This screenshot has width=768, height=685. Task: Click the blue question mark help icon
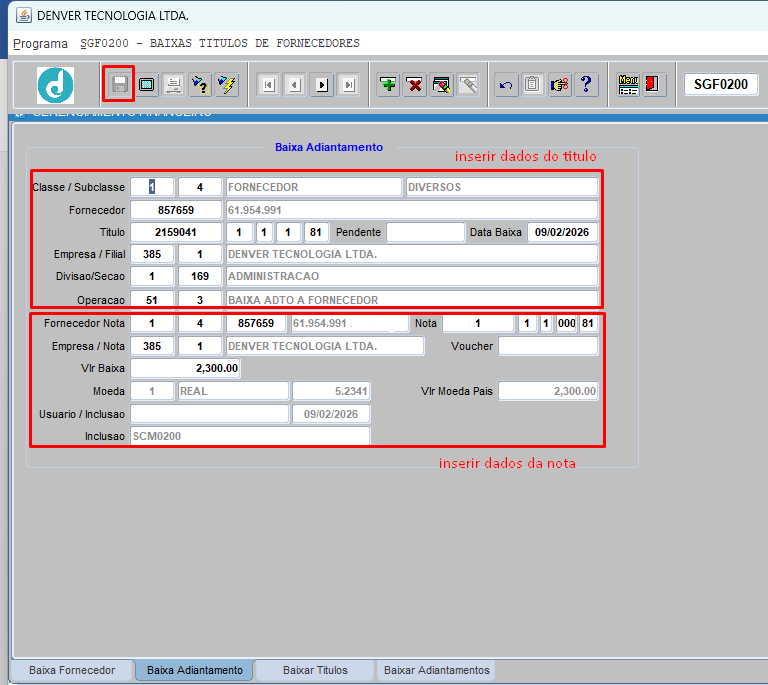click(587, 85)
